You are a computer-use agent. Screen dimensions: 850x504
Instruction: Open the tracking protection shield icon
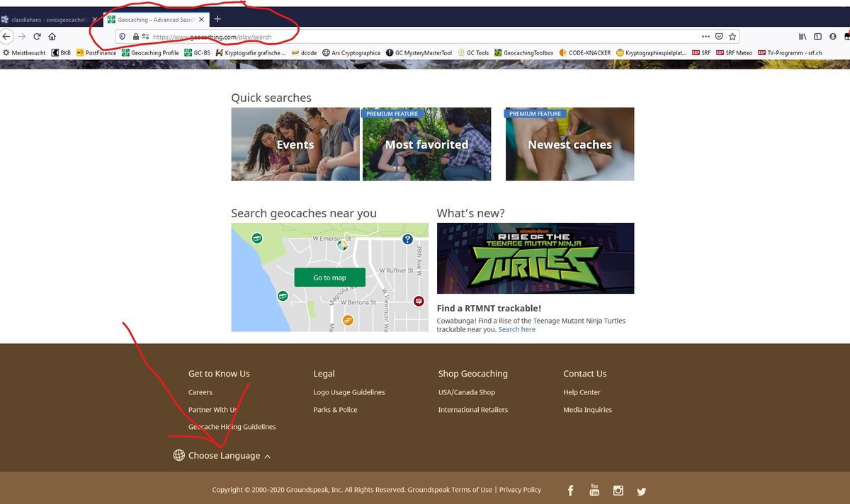(x=122, y=36)
